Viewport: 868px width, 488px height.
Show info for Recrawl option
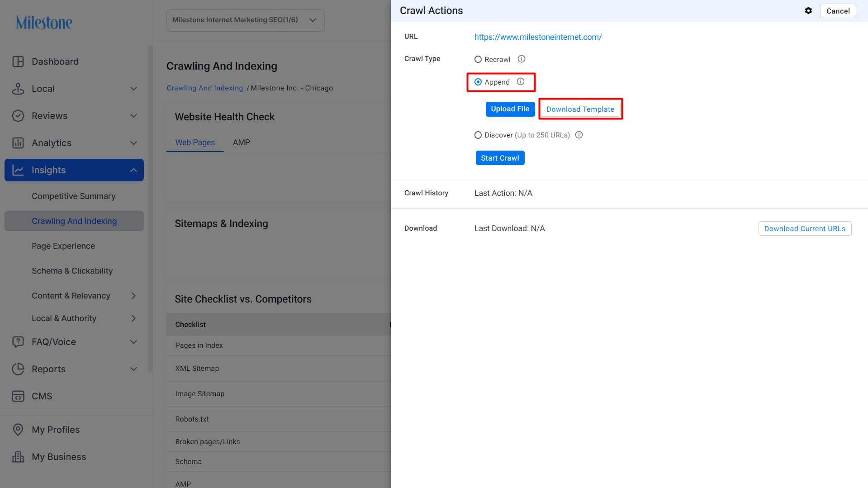tap(522, 59)
